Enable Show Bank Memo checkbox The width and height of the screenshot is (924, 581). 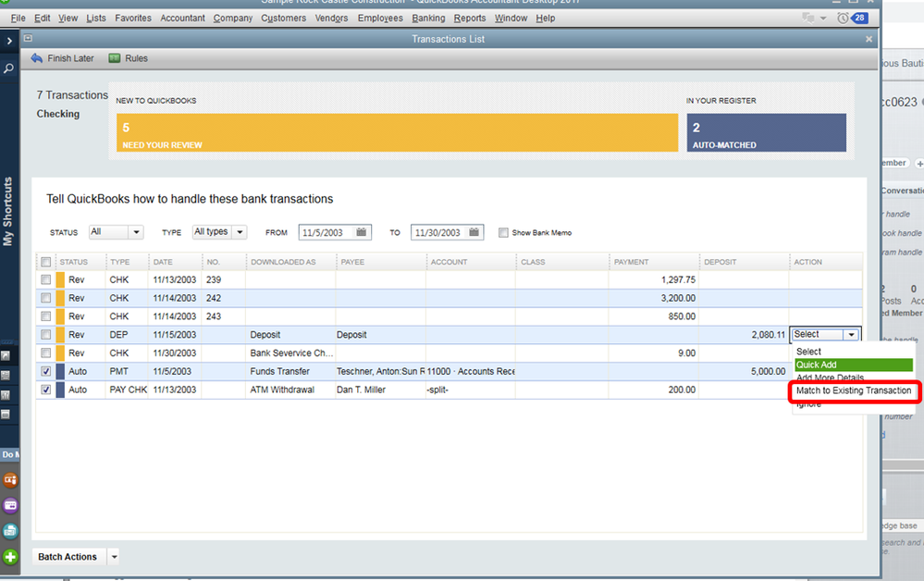pyautogui.click(x=502, y=233)
